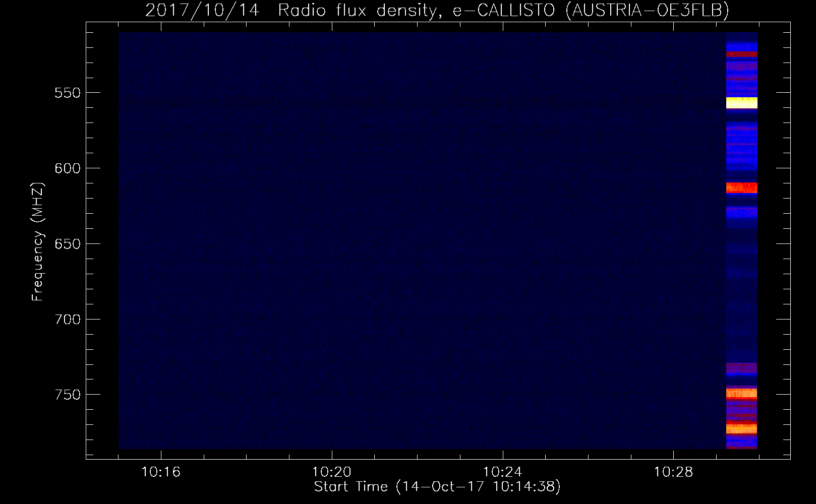Click the bright yellow-white band near 557 MHz
The width and height of the screenshot is (816, 504).
click(x=741, y=103)
